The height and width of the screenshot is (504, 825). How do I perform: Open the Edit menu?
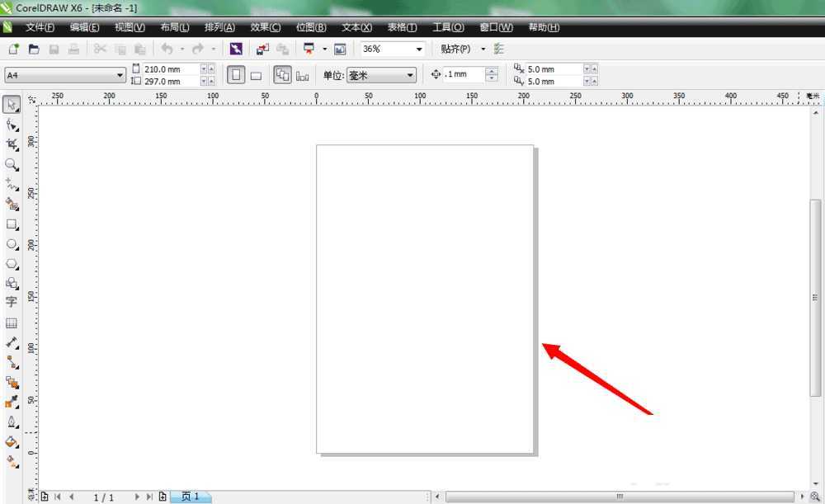(85, 27)
